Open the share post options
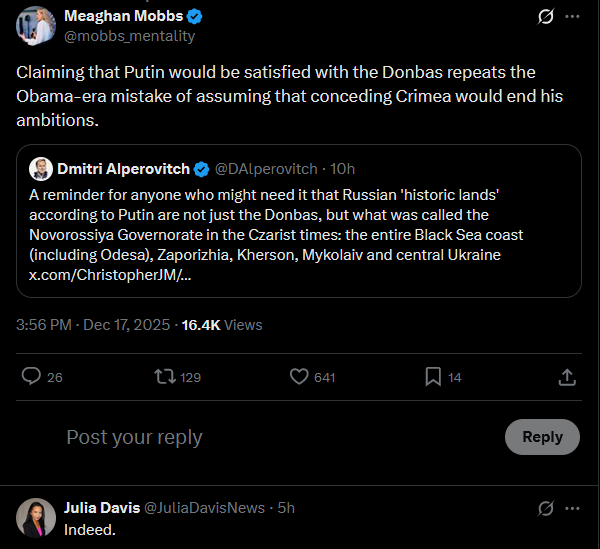The image size is (600, 549). tap(566, 376)
